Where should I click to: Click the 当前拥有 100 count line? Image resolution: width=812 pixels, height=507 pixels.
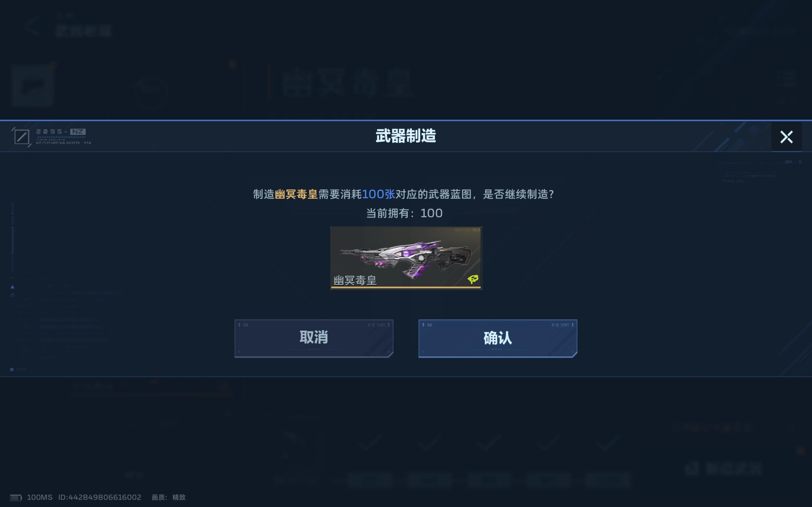point(404,213)
